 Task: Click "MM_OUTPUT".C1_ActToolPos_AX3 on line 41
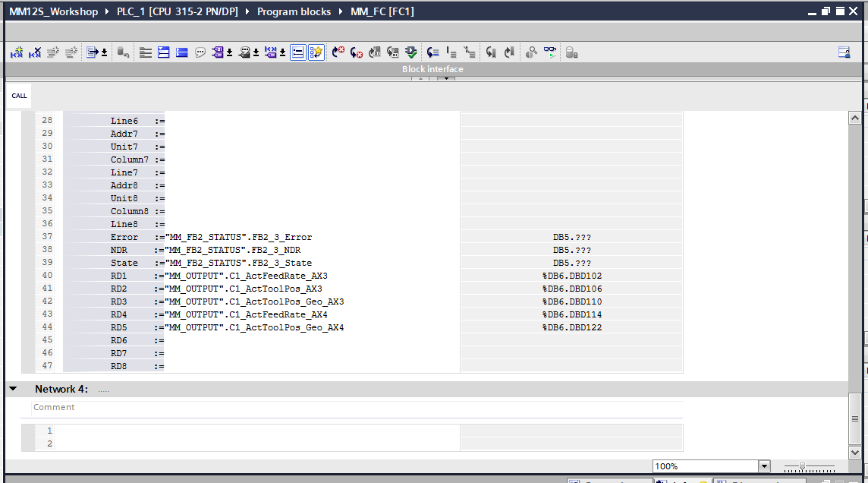[244, 289]
